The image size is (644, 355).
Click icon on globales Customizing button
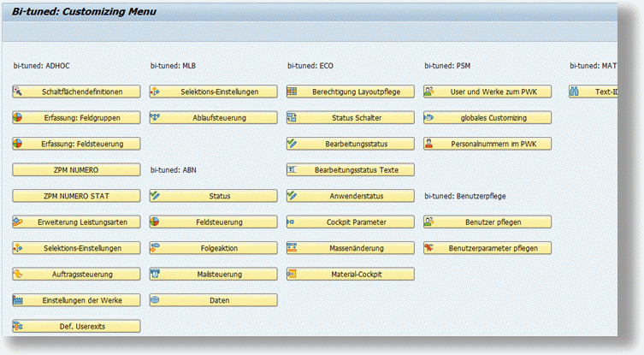[x=429, y=117]
